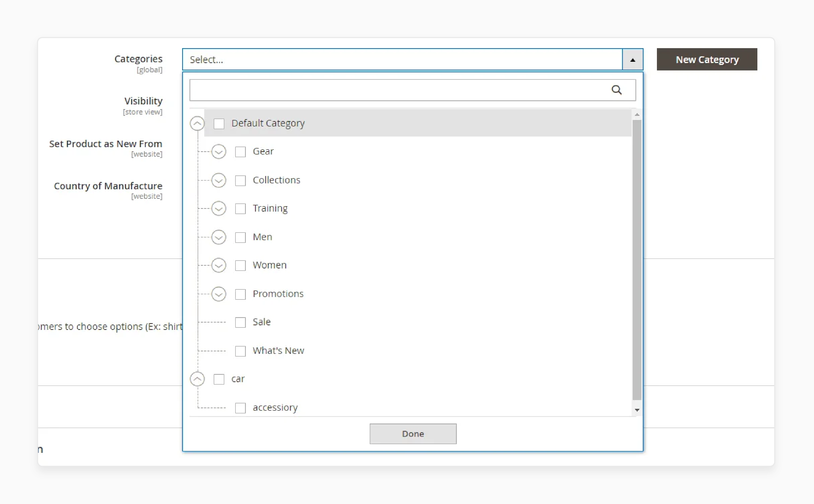Toggle the What's New category checkbox
Screen dimensions: 814x504
[240, 350]
